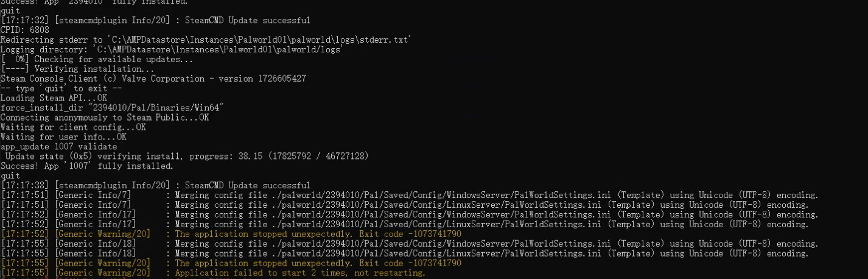
Task: Select the 17:17:38 SteamCMD Update successful entry
Action: 155,185
